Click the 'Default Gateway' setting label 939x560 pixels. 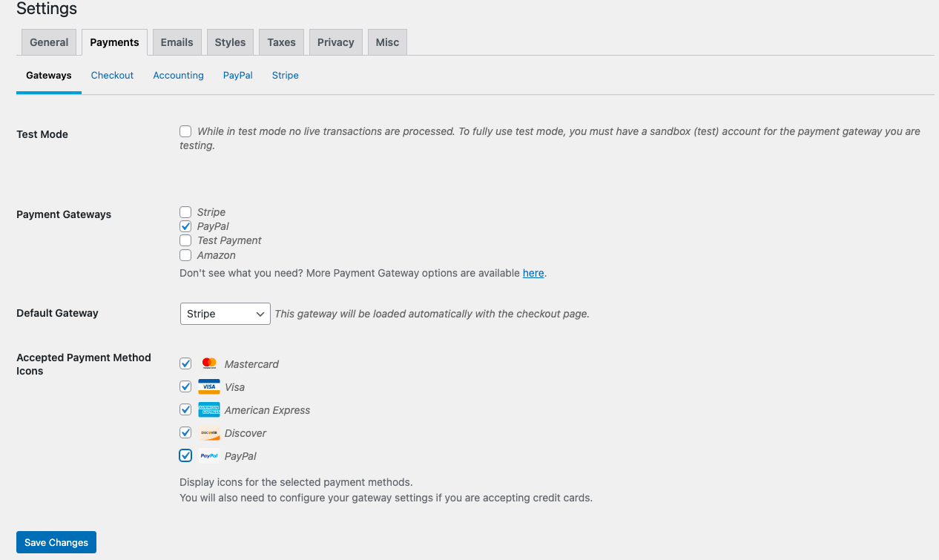tap(57, 313)
